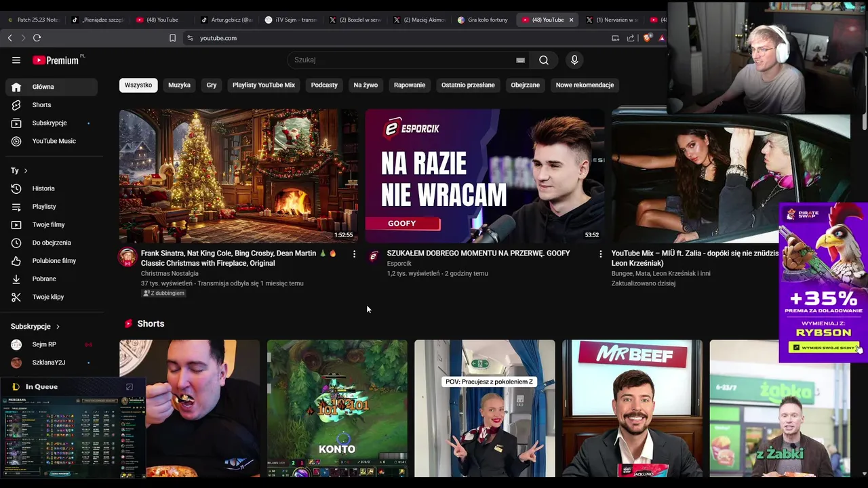Open the MrBeef short thumbnail
868x488 pixels.
click(x=632, y=409)
